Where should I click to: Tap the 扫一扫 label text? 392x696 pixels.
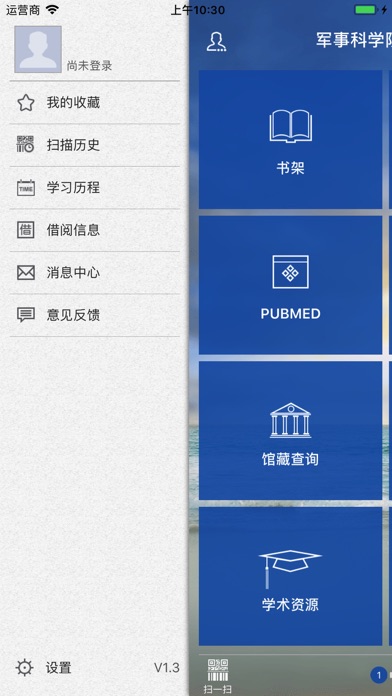pyautogui.click(x=218, y=689)
